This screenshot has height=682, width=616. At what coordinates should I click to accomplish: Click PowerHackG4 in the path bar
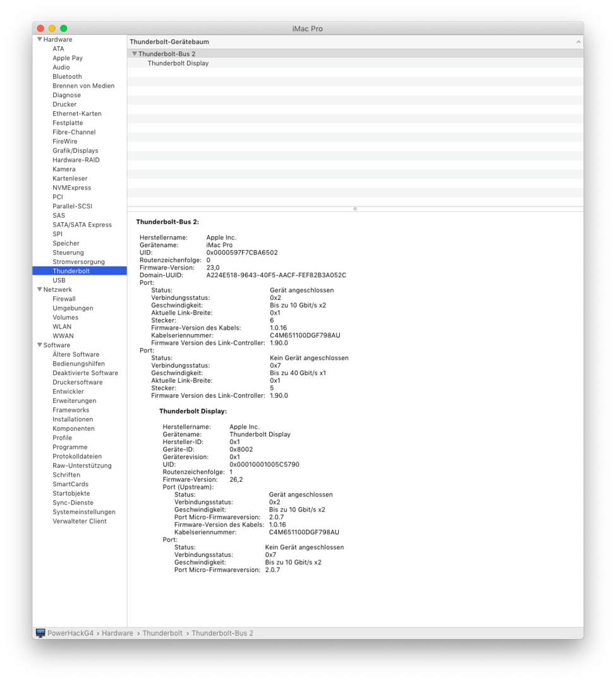[71, 633]
